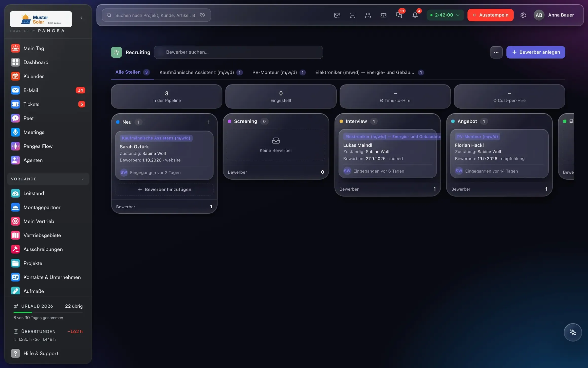Click Bewerber hinzufügen in Neu column
This screenshot has height=368, width=588.
164,190
